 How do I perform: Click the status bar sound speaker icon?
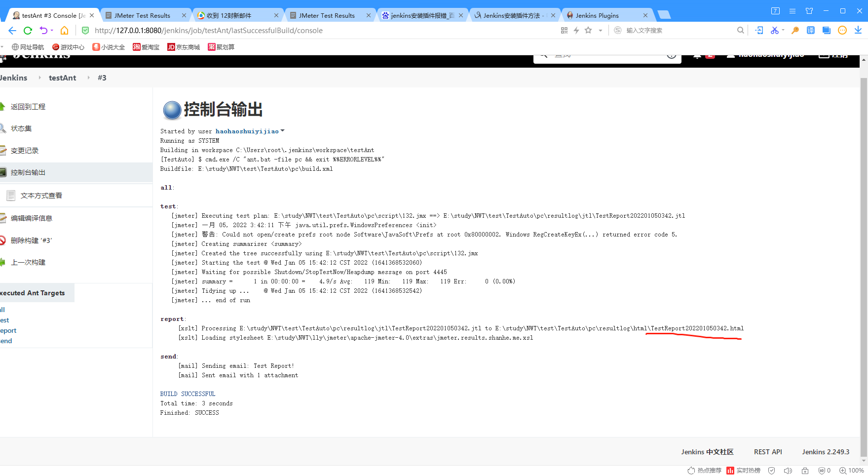click(x=788, y=471)
